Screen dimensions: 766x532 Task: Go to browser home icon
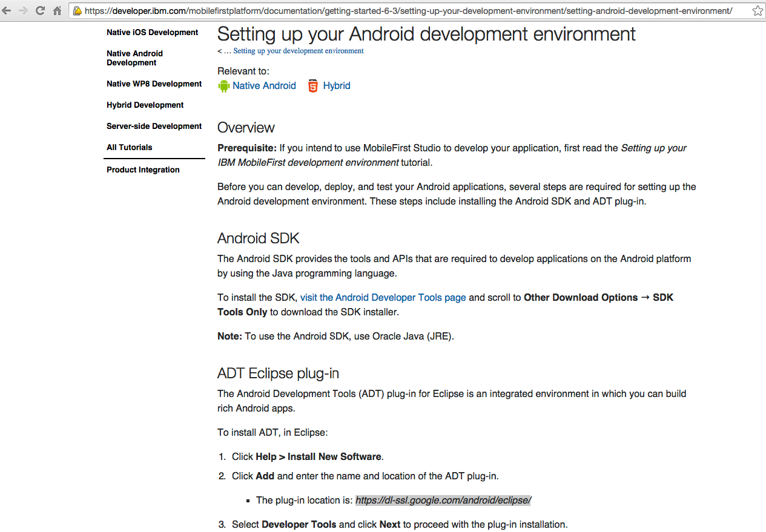(x=58, y=10)
